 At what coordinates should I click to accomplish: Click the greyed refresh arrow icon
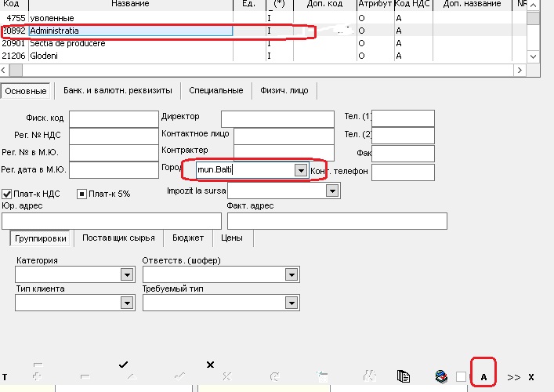point(274,377)
